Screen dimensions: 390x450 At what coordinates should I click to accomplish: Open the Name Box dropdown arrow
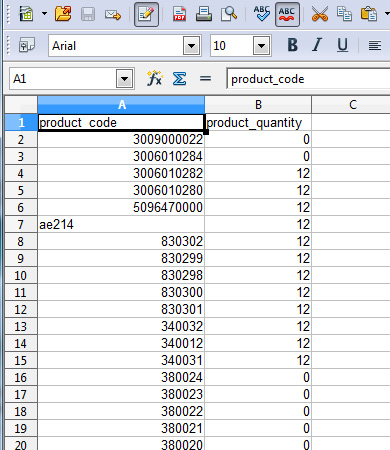pyautogui.click(x=125, y=79)
